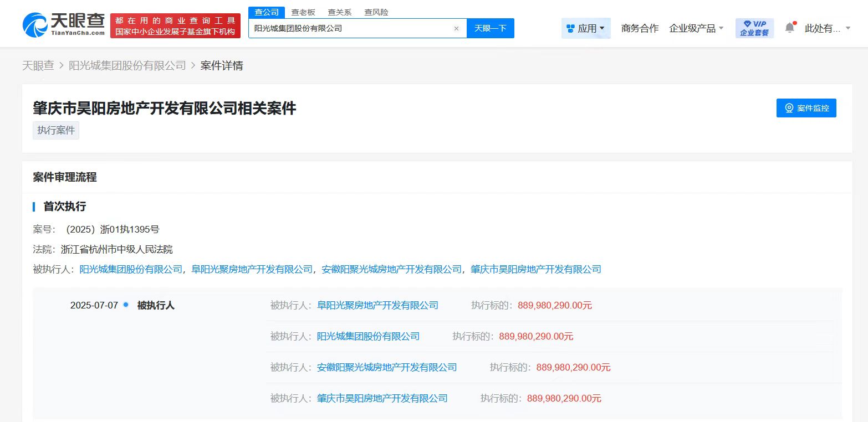Click 889,980,290.00元 in the 肇庆市昊阳 row
The image size is (868, 422).
click(x=564, y=398)
